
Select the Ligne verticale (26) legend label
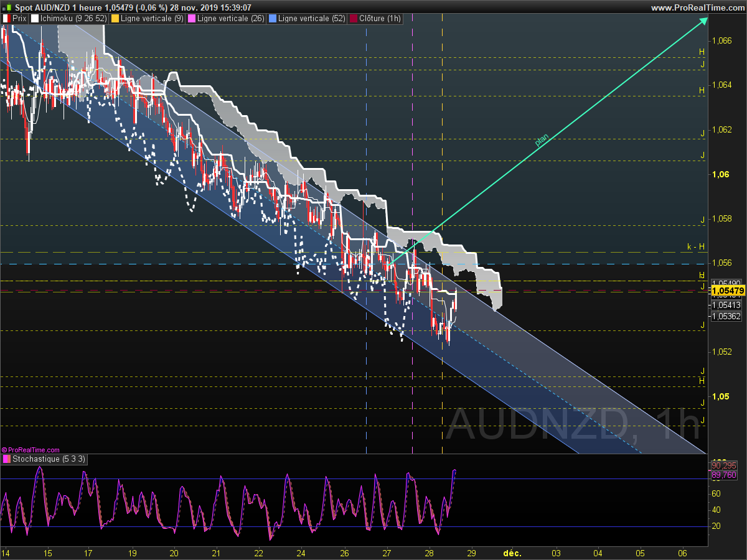coord(230,19)
